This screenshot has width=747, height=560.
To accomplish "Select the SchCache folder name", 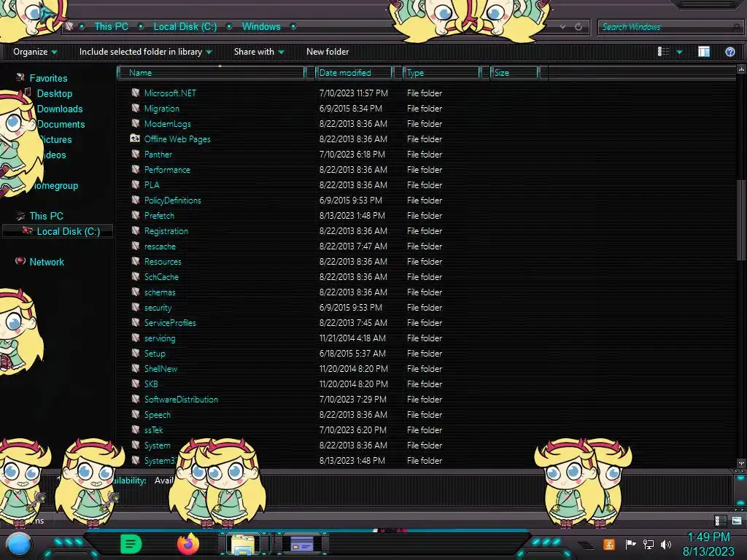I will coord(161,276).
